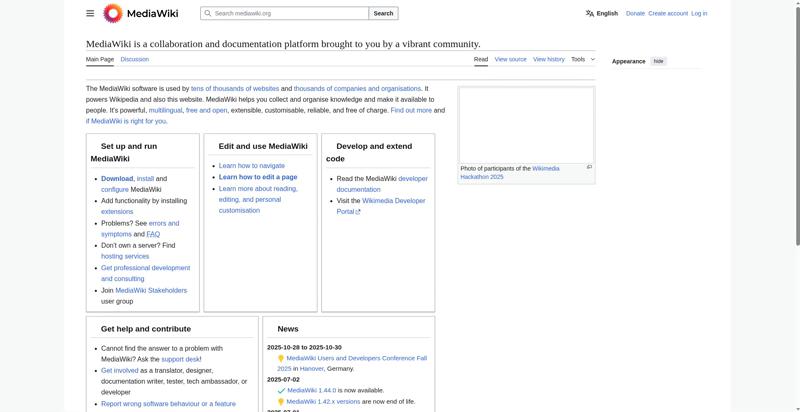Expand the Tools dropdown menu

pos(583,59)
